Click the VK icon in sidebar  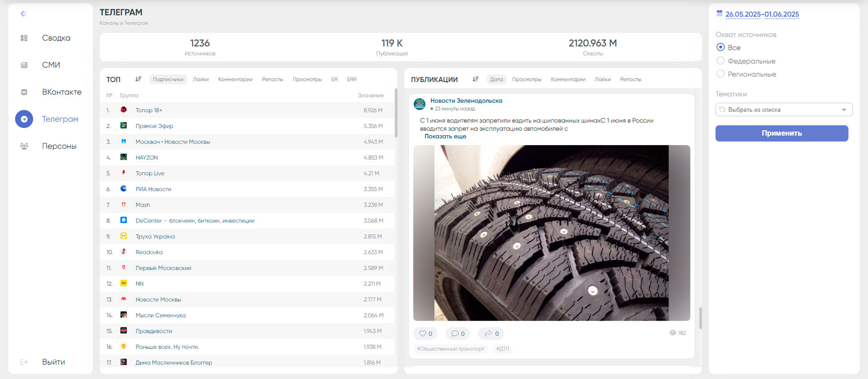coord(24,92)
